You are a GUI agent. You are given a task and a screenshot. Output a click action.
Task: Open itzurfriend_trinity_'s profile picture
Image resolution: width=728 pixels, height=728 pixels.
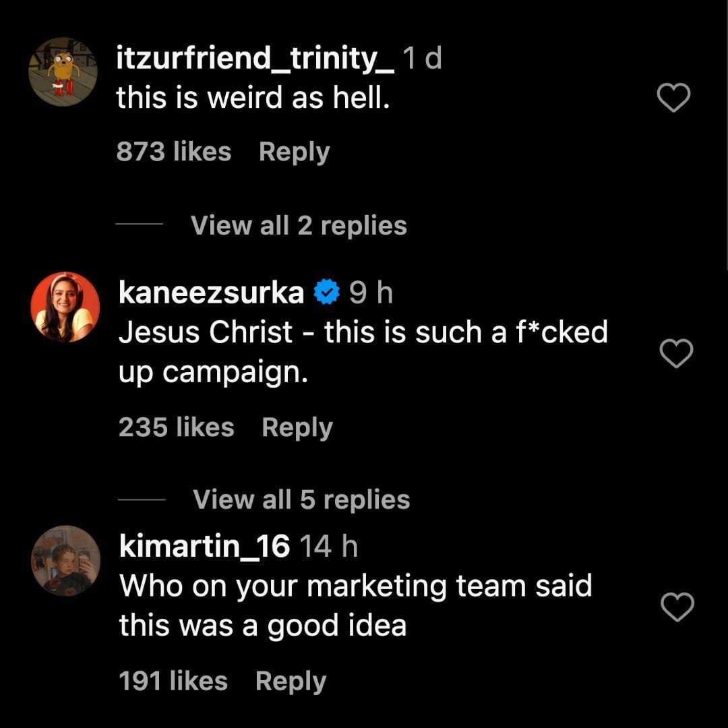coord(64,72)
